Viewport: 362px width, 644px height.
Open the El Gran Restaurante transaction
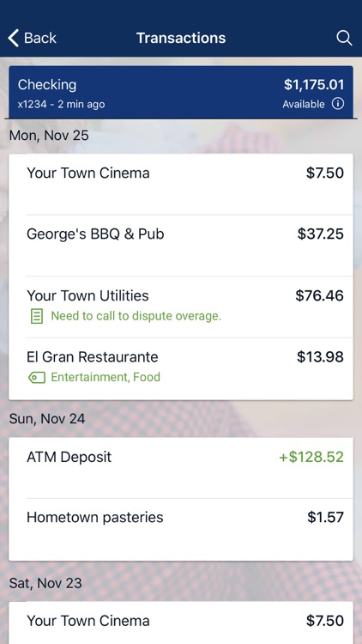pyautogui.click(x=181, y=368)
